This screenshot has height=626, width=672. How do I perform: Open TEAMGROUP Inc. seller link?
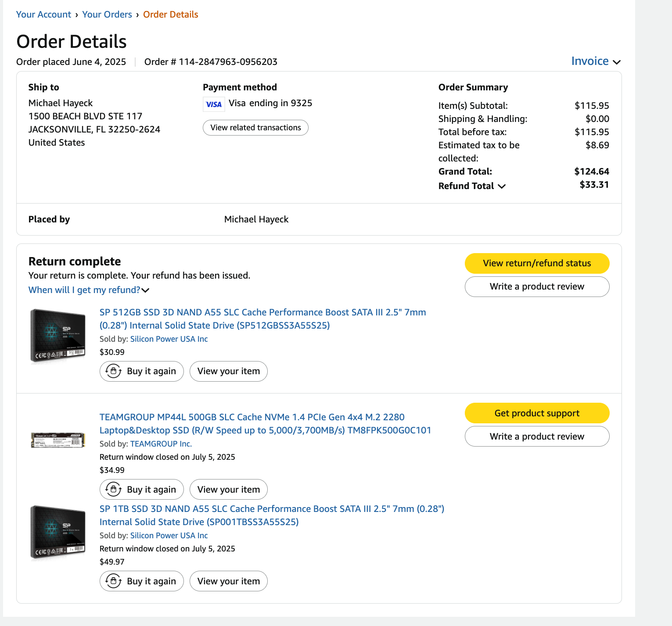[161, 444]
